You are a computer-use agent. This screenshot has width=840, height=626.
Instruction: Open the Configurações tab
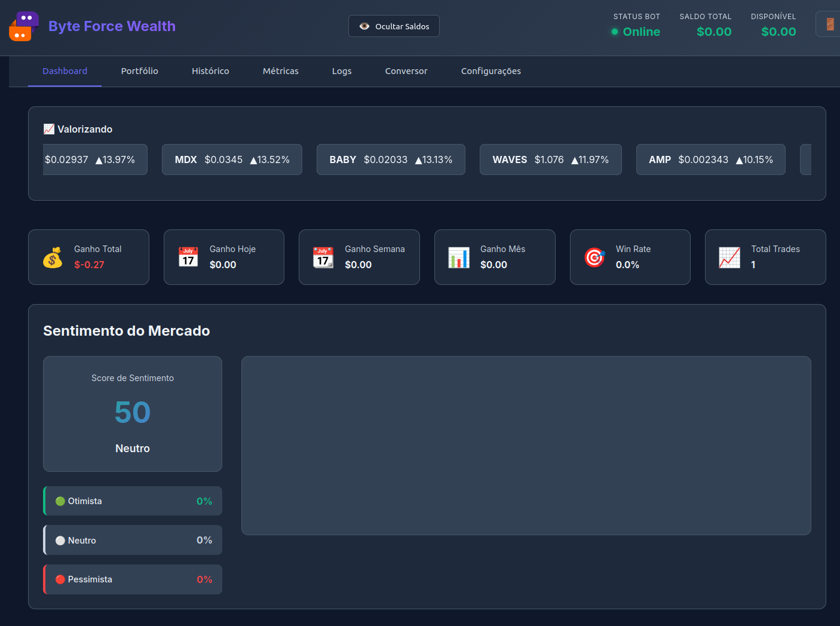pyautogui.click(x=490, y=71)
